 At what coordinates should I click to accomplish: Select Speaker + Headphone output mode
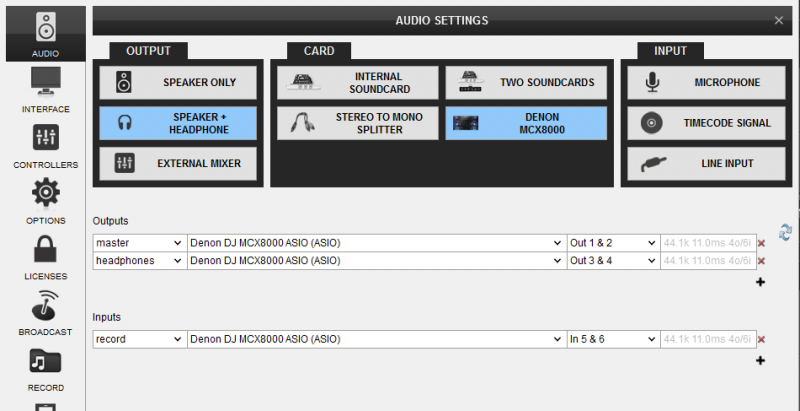178,123
